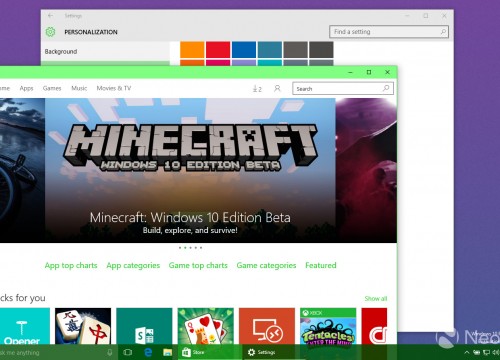This screenshot has height=360, width=500.
Task: Click the Settings gear icon beside PERSONALIZATION
Action: tap(50, 32)
